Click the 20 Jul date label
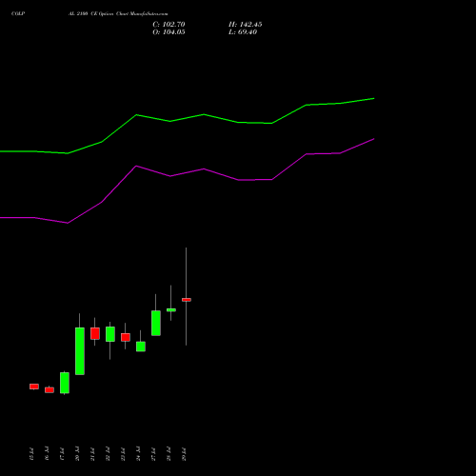476x476 pixels. pyautogui.click(x=77, y=454)
